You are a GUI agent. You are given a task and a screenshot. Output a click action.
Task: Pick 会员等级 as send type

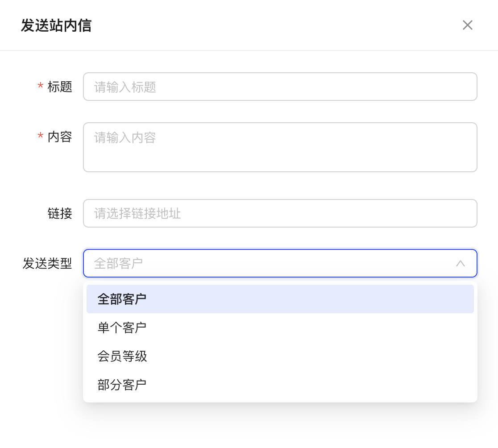[x=122, y=356]
